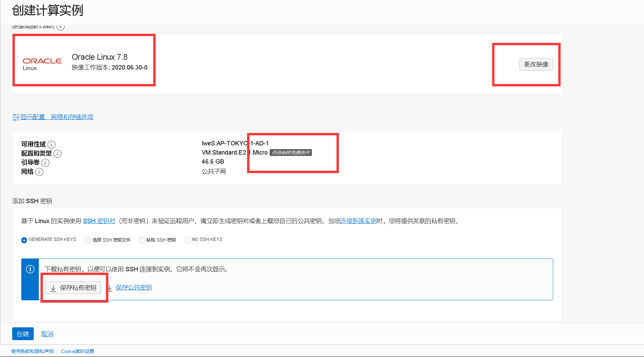Screen dimensions: 644x357
Task: Click the 保存私有密钥 button
Action: coord(73,287)
